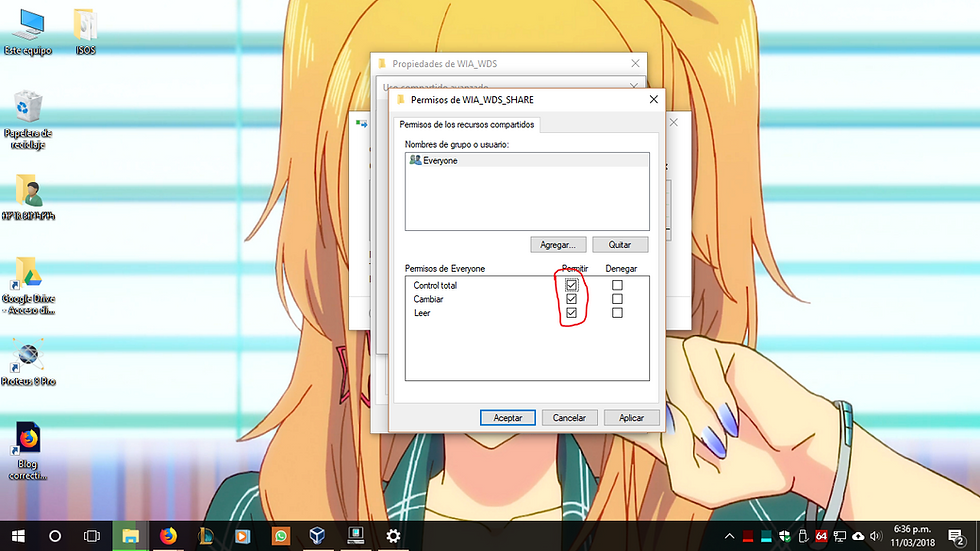Open Windows Defender tray icon
980x551 pixels.
coord(785,536)
